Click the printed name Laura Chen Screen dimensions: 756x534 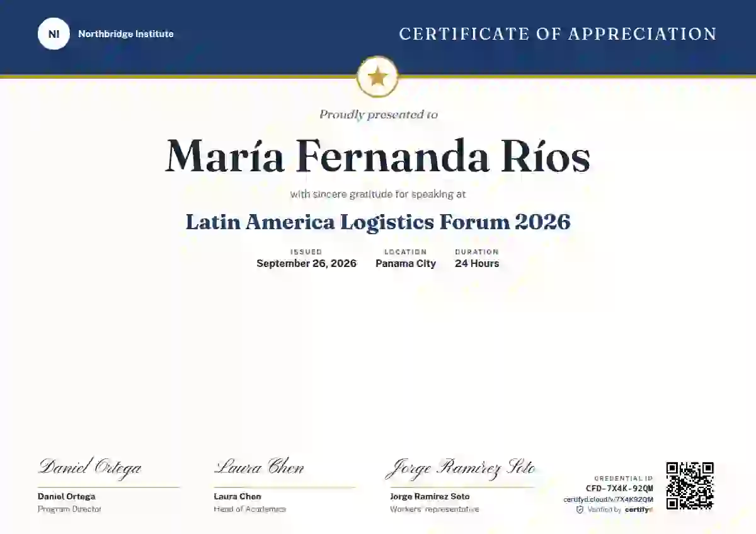[x=238, y=497]
